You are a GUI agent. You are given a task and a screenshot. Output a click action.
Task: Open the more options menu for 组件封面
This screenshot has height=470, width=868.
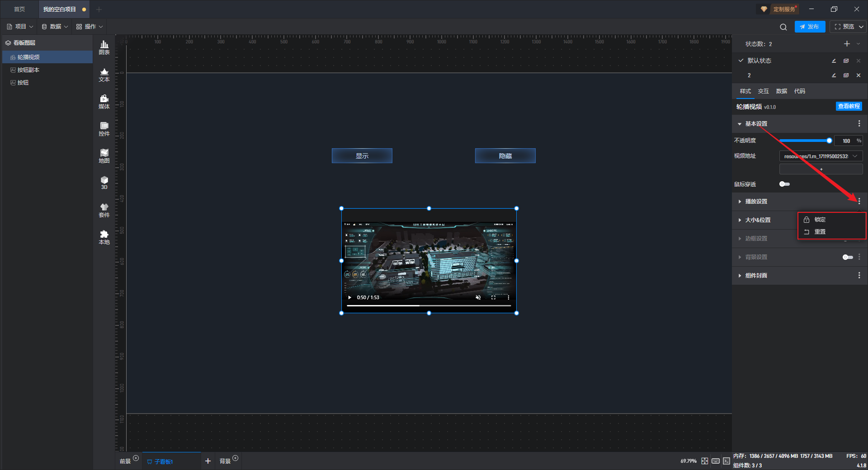point(859,275)
